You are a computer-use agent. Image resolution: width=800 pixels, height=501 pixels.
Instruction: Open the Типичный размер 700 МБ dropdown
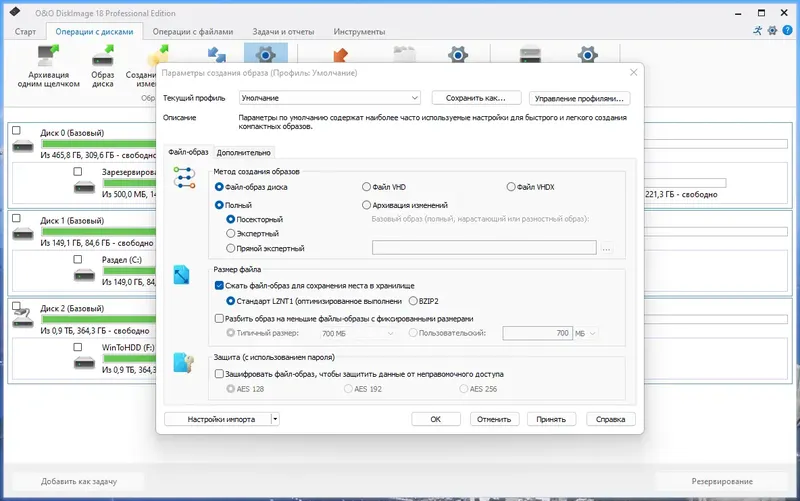358,333
